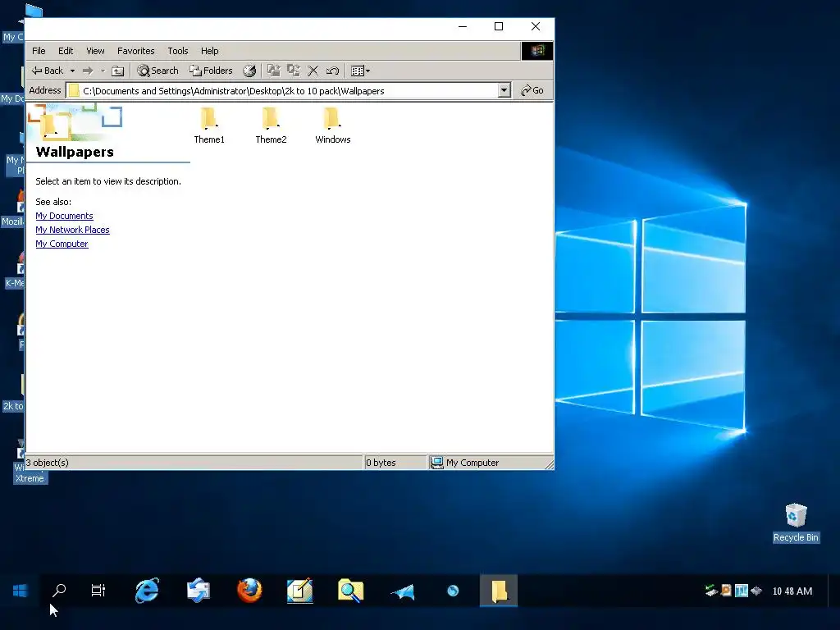Open the blue globe taskbar icon
The height and width of the screenshot is (630, 840).
(x=453, y=591)
